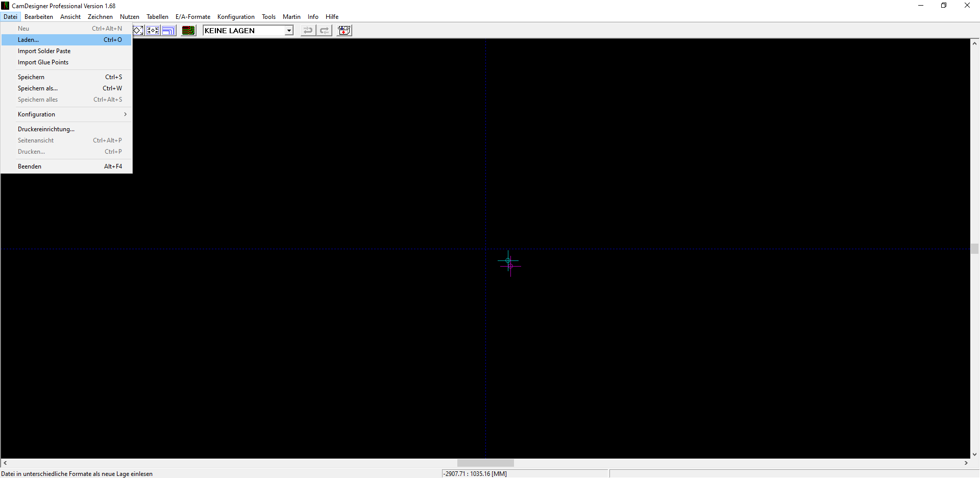
Task: Expand the KEINE LAGEN layer dropdown
Action: pyautogui.click(x=289, y=31)
